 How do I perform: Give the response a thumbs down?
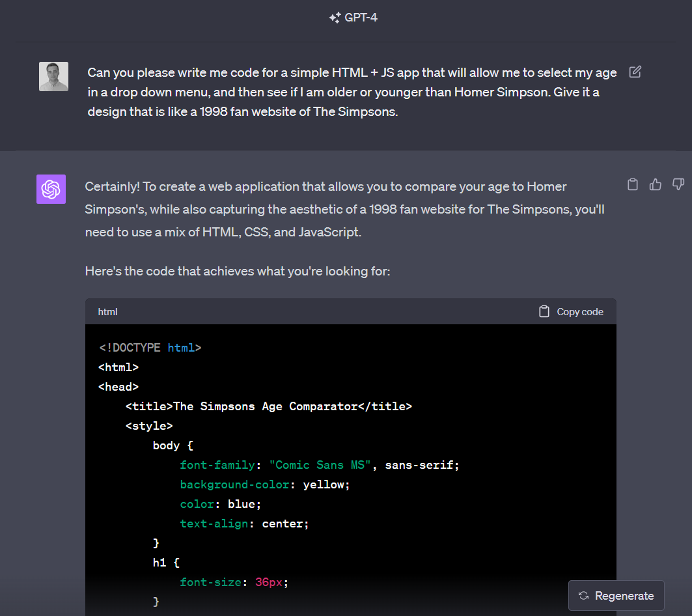678,184
